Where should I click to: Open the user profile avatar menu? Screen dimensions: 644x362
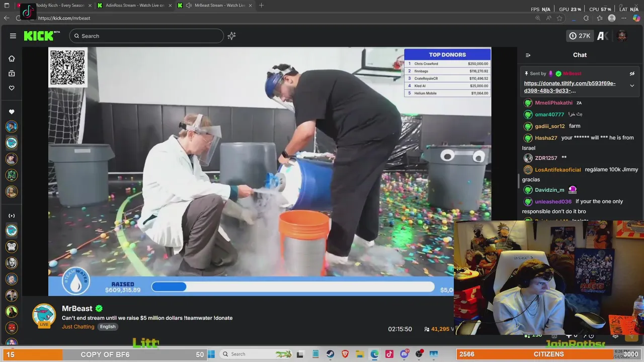tap(622, 36)
